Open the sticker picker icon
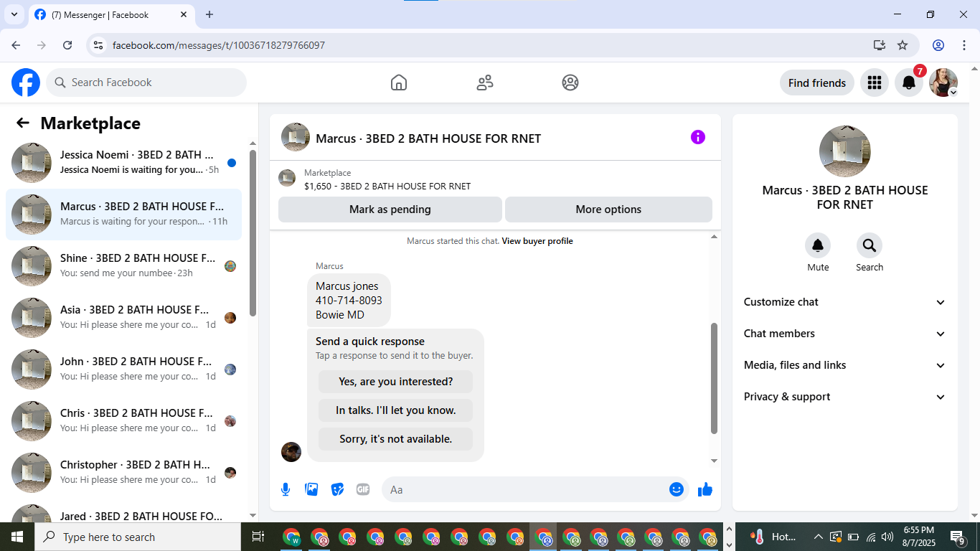The width and height of the screenshot is (980, 551). (337, 489)
